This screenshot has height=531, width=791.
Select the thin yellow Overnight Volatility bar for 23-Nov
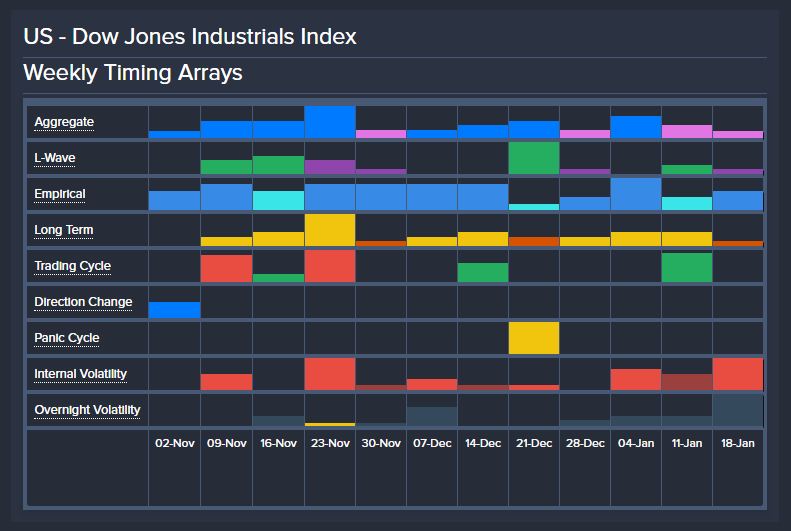coord(330,425)
